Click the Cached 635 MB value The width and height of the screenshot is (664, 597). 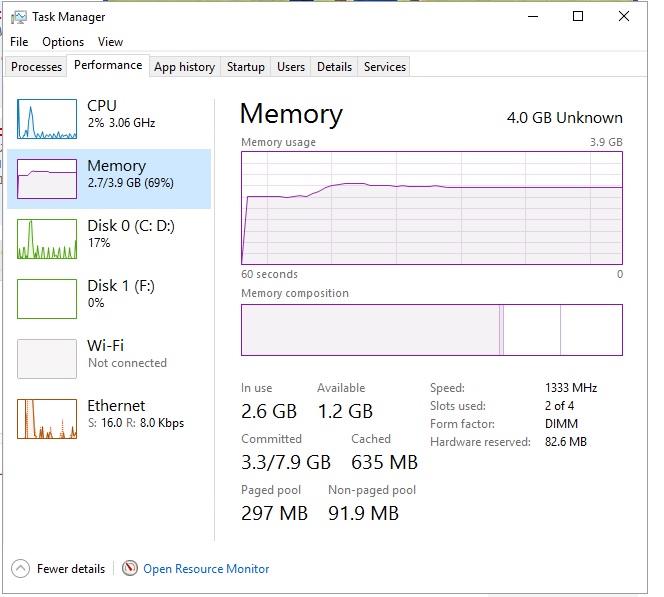[385, 462]
